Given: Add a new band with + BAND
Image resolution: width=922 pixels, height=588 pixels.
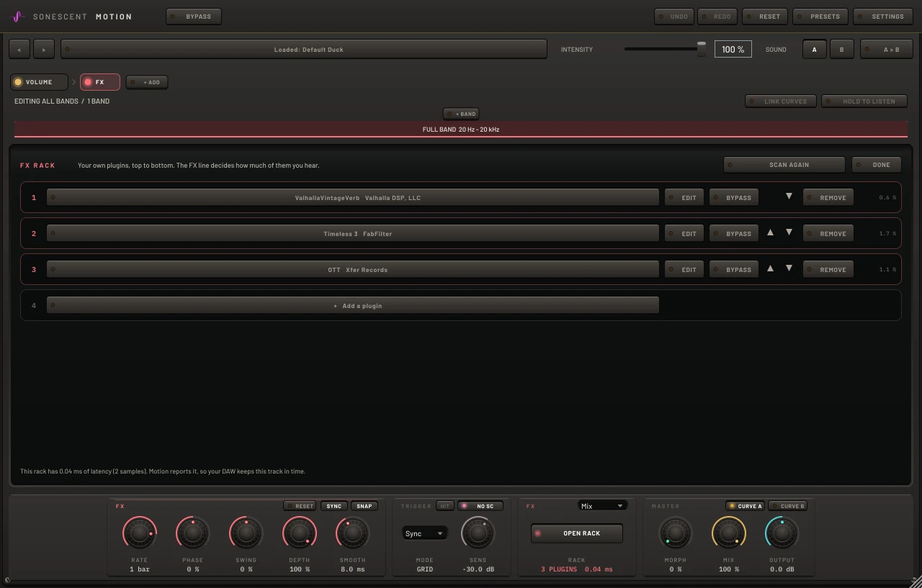Looking at the screenshot, I should (x=462, y=114).
